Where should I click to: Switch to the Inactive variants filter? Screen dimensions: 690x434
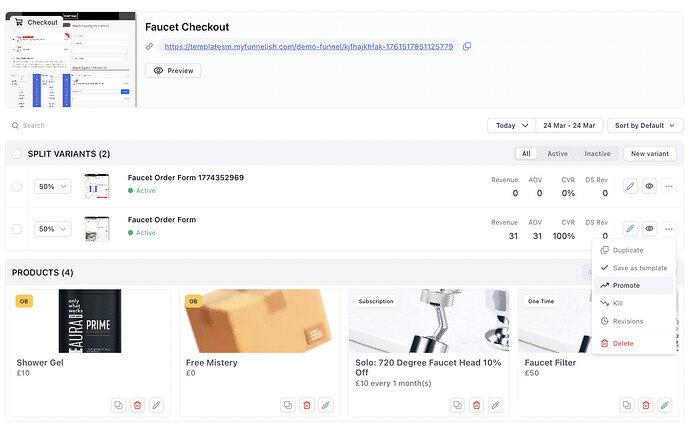[x=597, y=154]
